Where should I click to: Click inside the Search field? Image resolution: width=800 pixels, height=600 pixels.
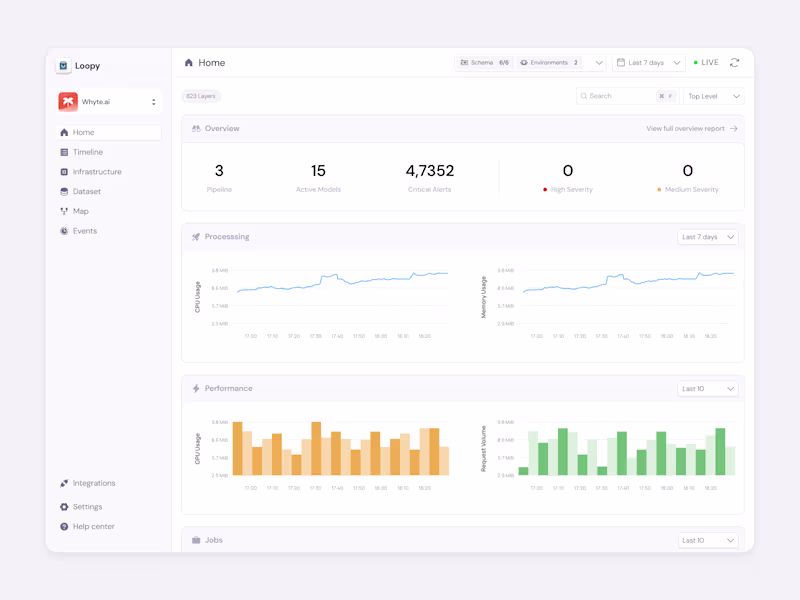(x=615, y=96)
